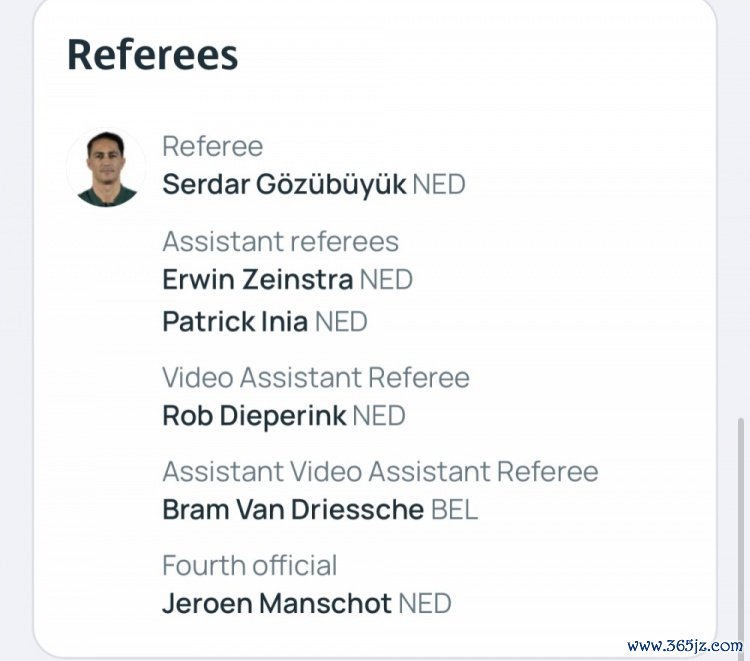Tap on Patrick Inia's name
Screen dimensions: 750x661
235,322
